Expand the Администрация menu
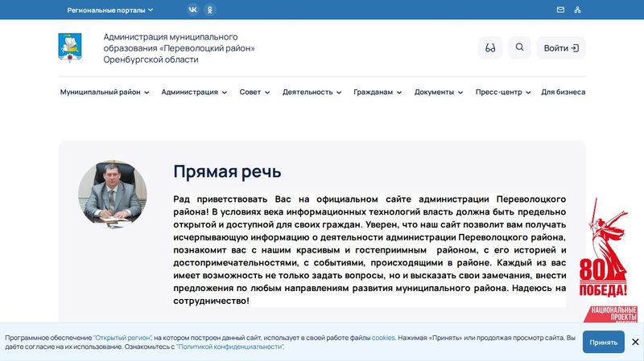The height and width of the screenshot is (361, 644). click(194, 92)
